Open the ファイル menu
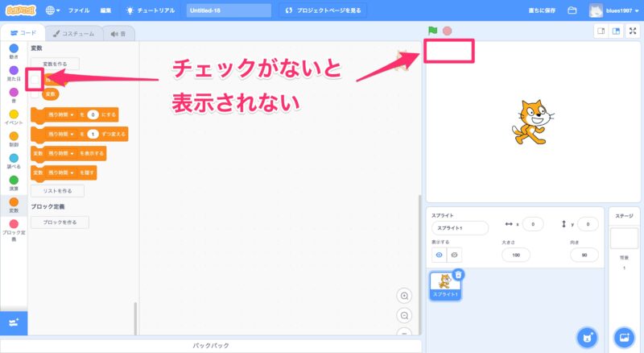644x353 pixels. pos(79,10)
